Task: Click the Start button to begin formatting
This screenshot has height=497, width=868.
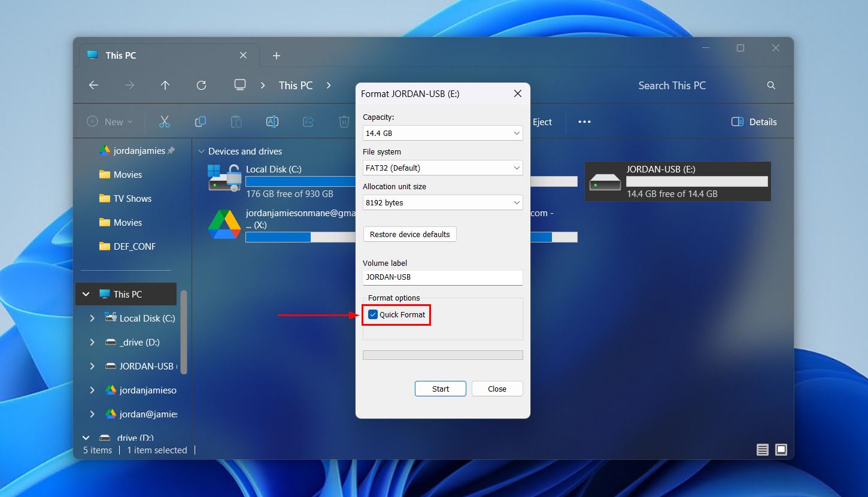Action: (440, 388)
